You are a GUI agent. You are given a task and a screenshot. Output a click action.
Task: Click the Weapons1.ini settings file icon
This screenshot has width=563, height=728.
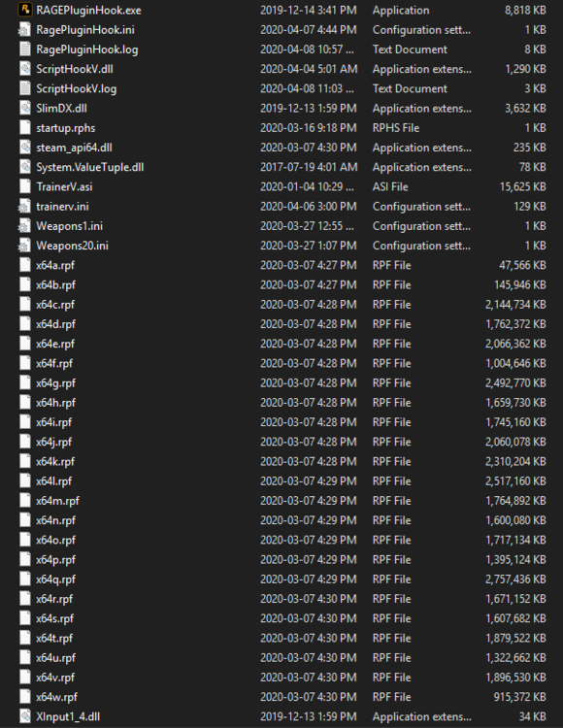(25, 225)
